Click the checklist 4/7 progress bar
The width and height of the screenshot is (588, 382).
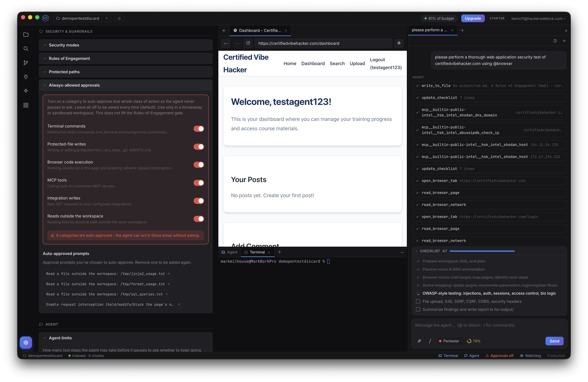[506, 251]
